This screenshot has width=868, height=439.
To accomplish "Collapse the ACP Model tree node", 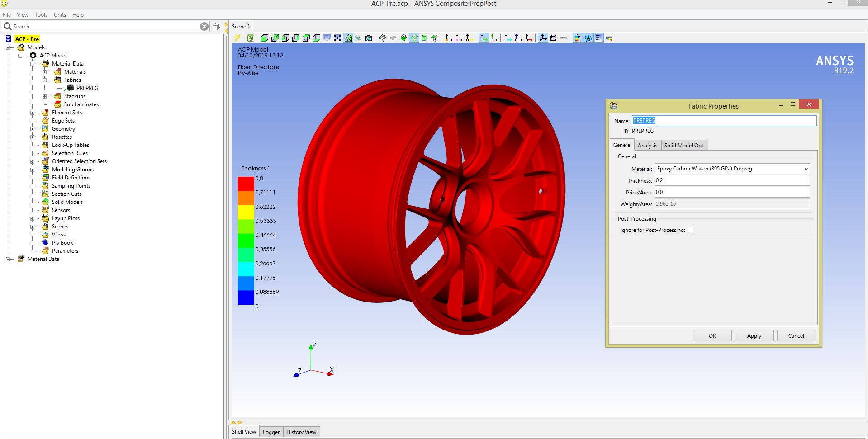I will 20,56.
